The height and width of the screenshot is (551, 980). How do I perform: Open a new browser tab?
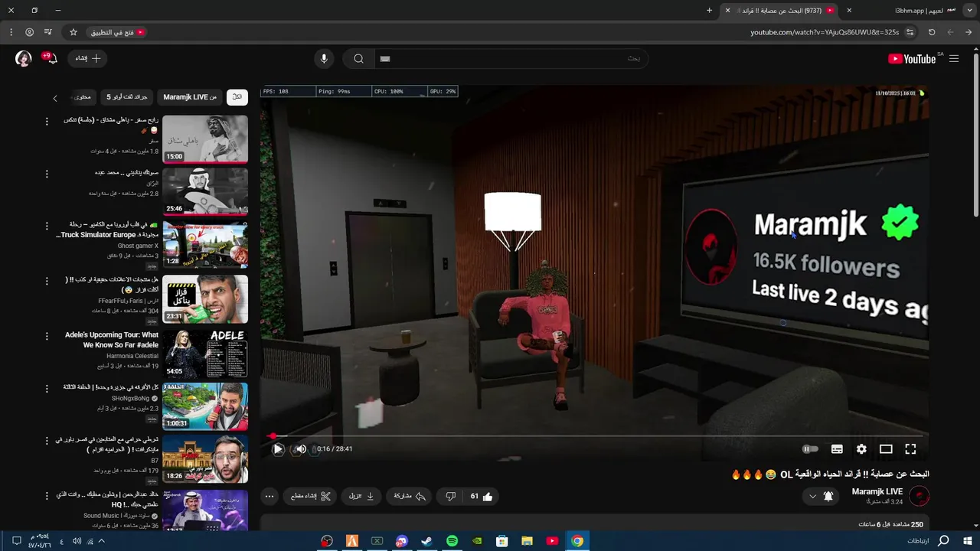[709, 11]
